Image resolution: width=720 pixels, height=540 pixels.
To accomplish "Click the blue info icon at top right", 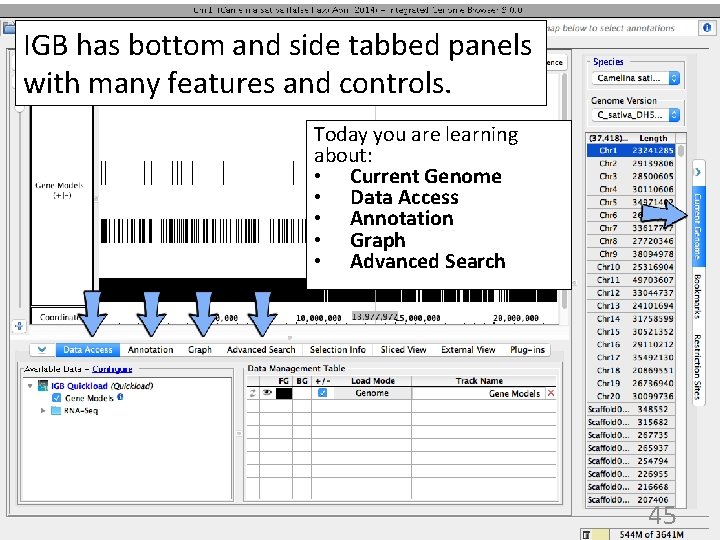I will click(707, 28).
